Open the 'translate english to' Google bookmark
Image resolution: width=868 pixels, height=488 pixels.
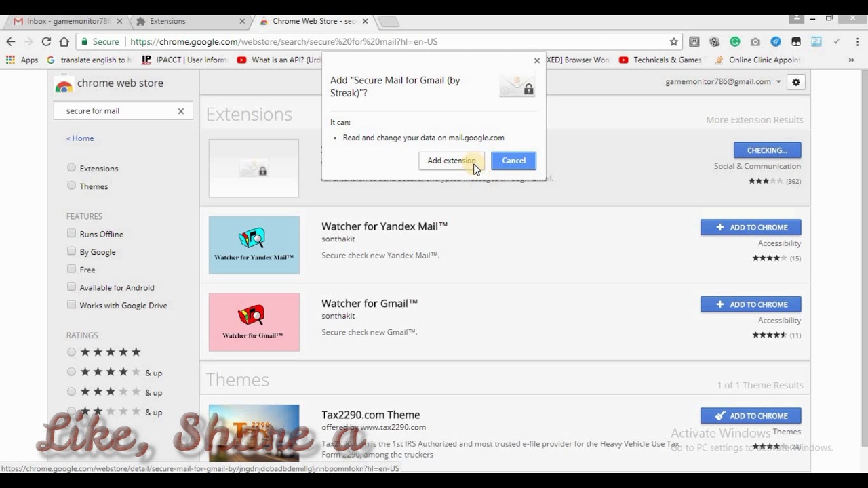(89, 60)
